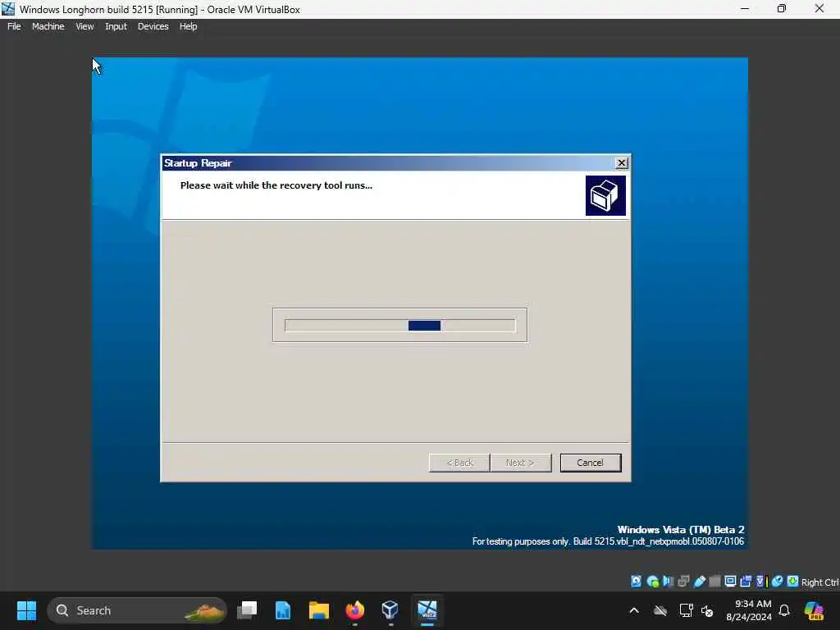Screen dimensions: 840x630
Task: Open the notifications bell
Action: click(x=784, y=610)
